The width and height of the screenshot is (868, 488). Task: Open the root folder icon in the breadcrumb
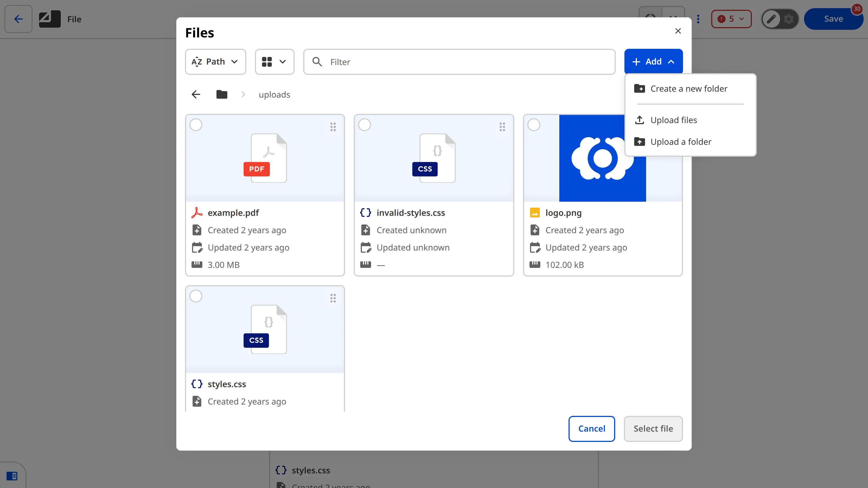coord(222,94)
